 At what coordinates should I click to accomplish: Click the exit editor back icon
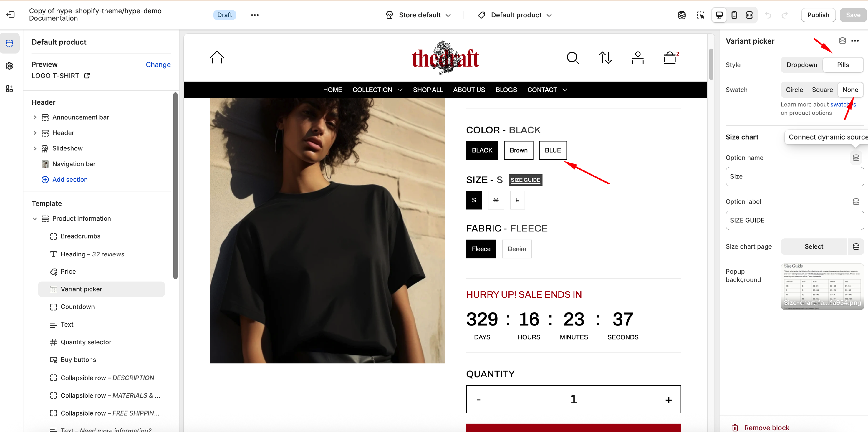point(10,15)
